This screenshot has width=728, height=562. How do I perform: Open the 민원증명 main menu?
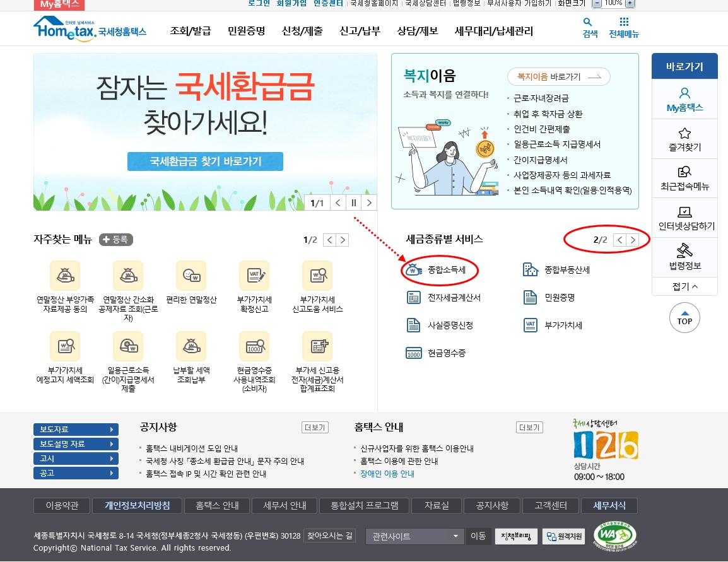(247, 31)
